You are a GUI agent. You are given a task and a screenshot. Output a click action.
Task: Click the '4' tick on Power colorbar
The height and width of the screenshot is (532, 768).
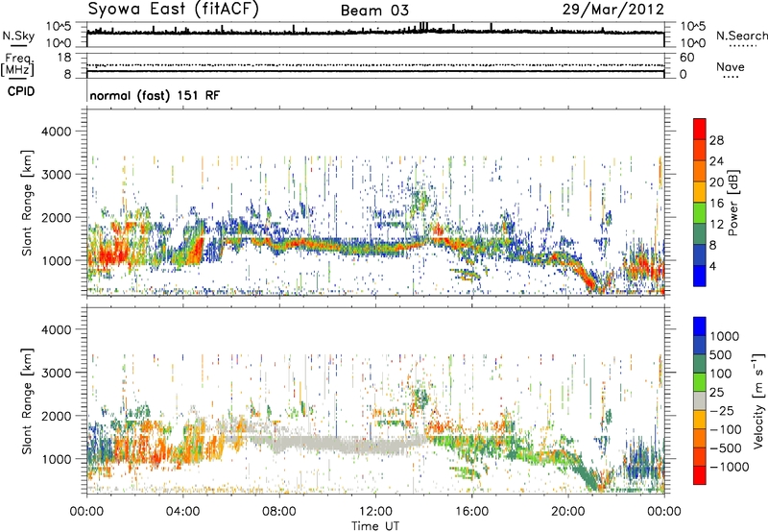(713, 266)
